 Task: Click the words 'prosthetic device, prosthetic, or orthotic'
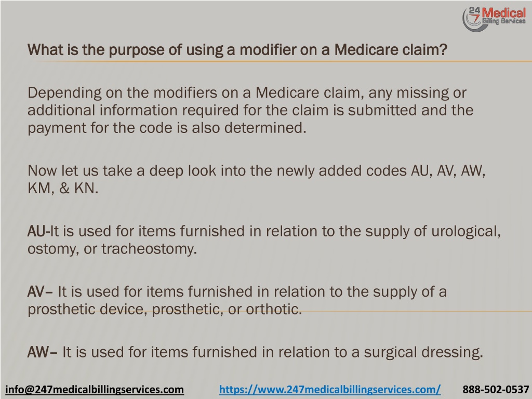click(x=165, y=310)
